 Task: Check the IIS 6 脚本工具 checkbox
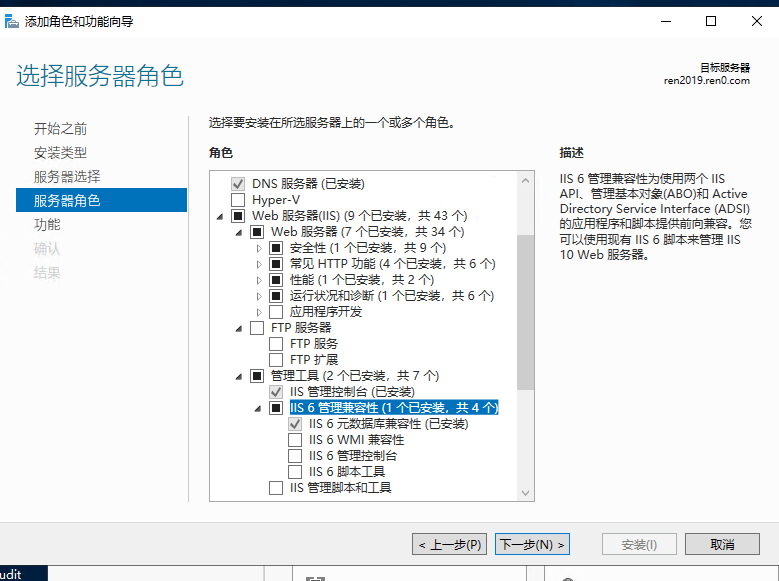295,472
